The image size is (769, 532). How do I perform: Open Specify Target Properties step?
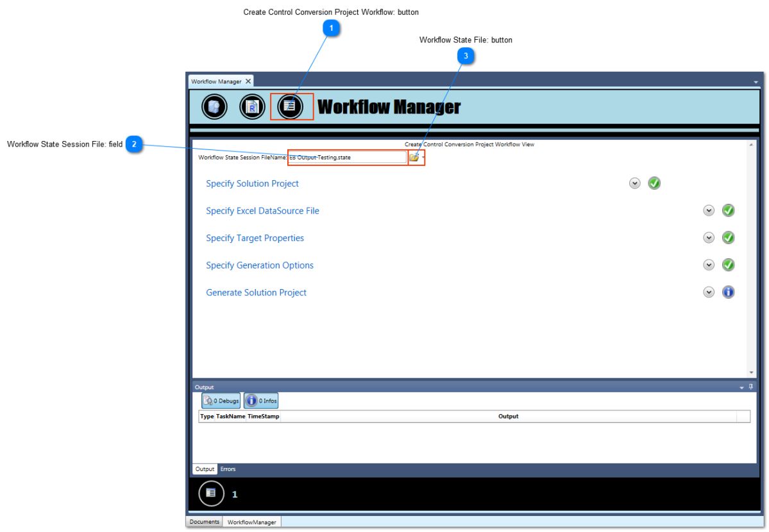pos(255,238)
